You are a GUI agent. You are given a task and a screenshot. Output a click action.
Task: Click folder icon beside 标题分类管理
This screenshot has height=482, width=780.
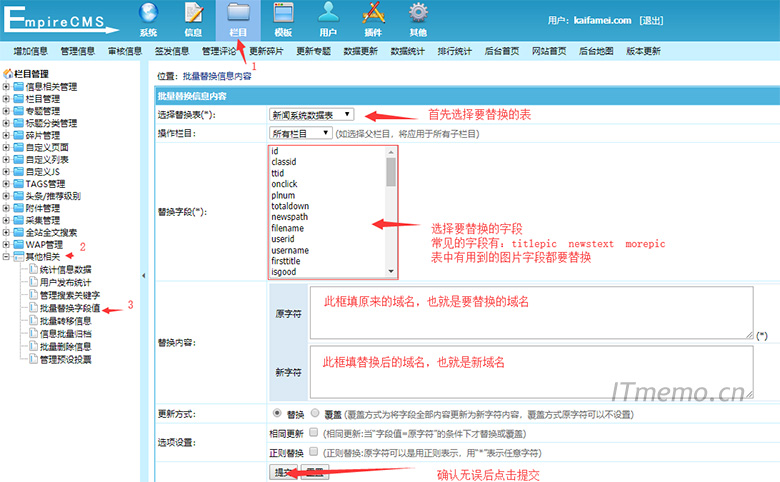(18, 123)
